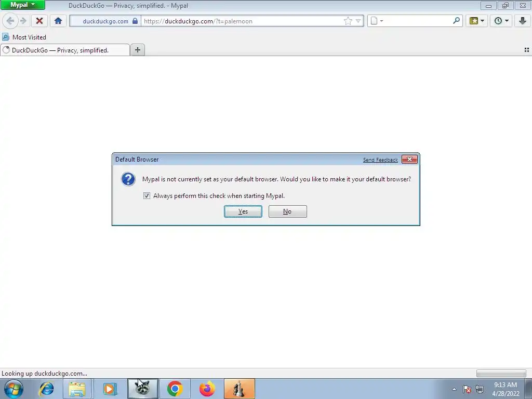Open the Most Visited bookmarks folder
The width and height of the screenshot is (532, 399).
[24, 37]
